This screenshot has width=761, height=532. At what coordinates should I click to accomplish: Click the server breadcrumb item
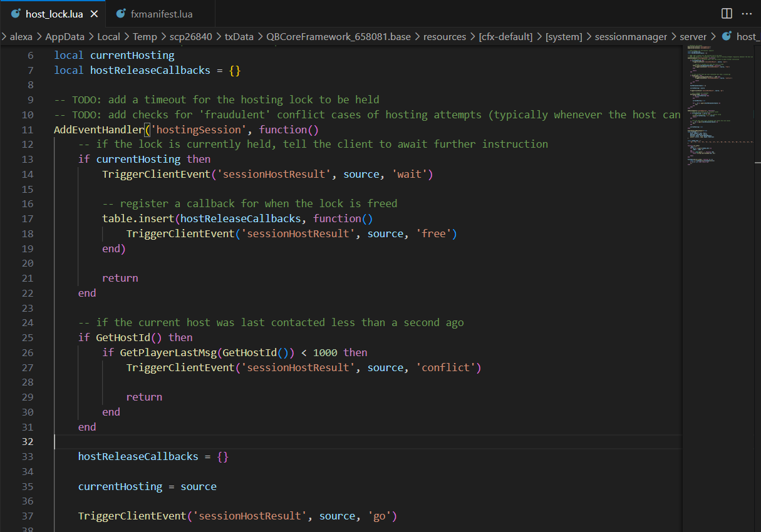(x=693, y=37)
